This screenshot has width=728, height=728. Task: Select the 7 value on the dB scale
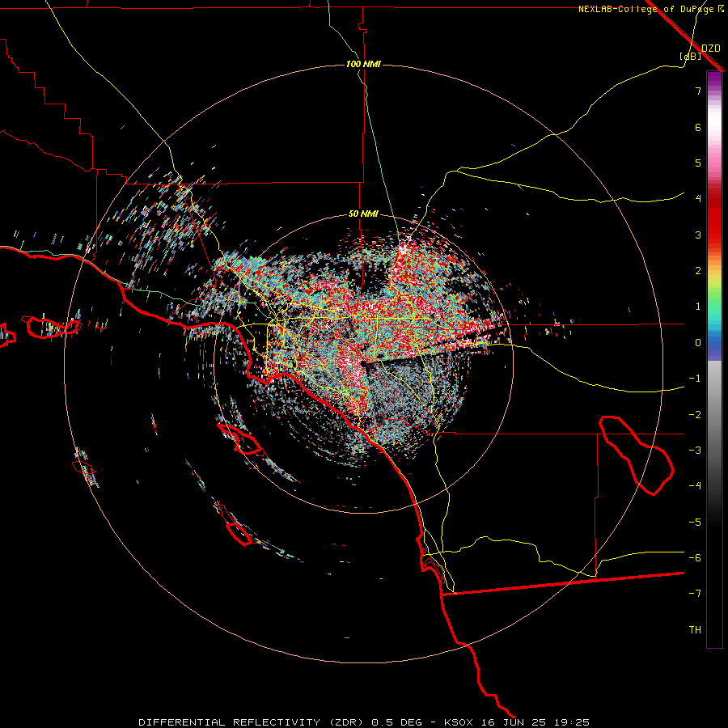(698, 91)
